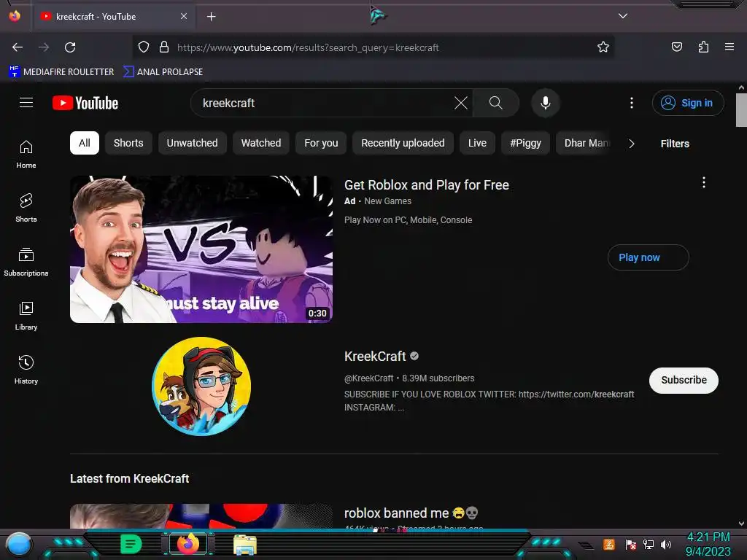Select the Watched filter chip
Viewport: 747px width, 560px height.
(261, 143)
